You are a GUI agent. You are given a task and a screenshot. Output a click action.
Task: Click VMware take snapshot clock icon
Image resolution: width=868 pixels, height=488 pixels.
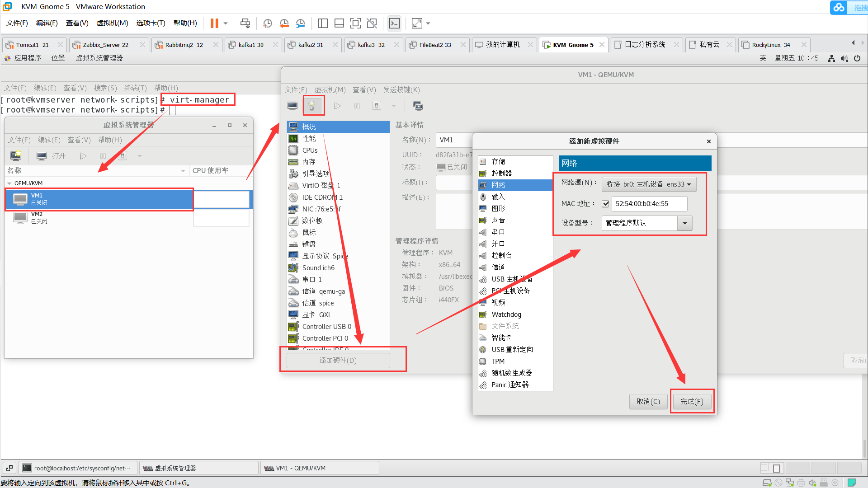[x=268, y=23]
